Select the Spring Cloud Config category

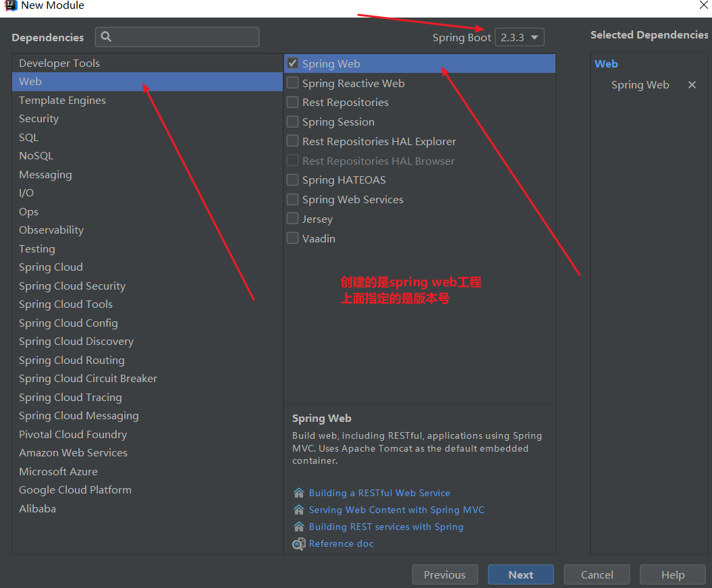coord(148,323)
